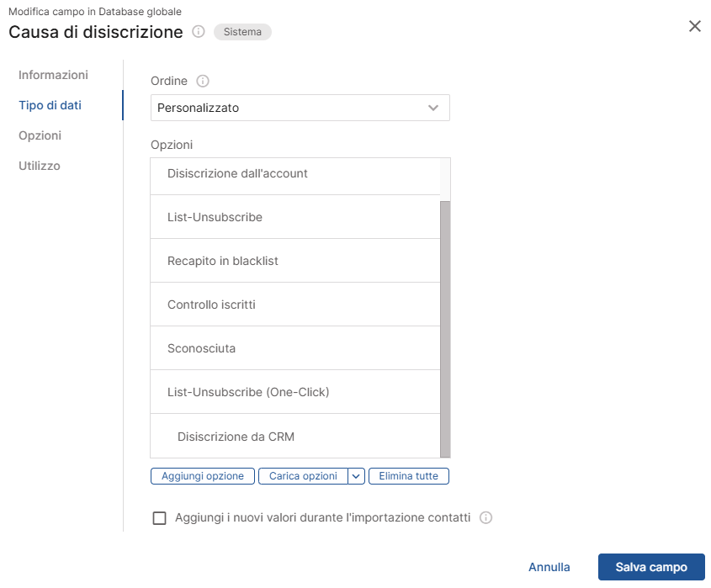Click info icon next to Causa di disiscrizione title
This screenshot has width=711, height=588.
pyautogui.click(x=199, y=32)
